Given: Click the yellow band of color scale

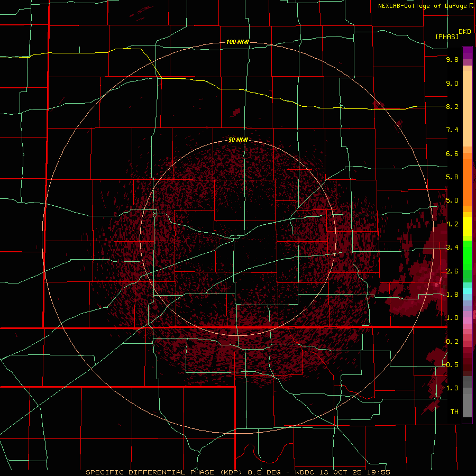Looking at the screenshot, I should click(467, 226).
